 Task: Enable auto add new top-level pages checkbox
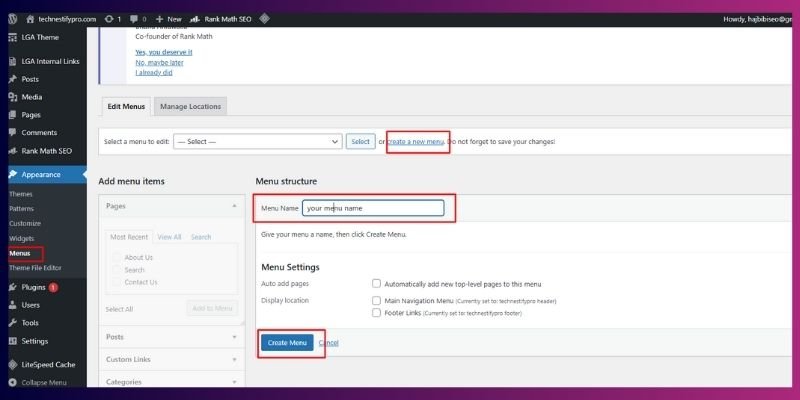376,284
